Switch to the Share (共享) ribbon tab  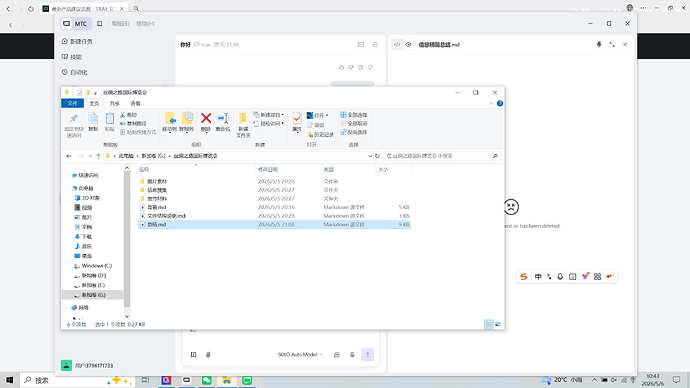(115, 103)
